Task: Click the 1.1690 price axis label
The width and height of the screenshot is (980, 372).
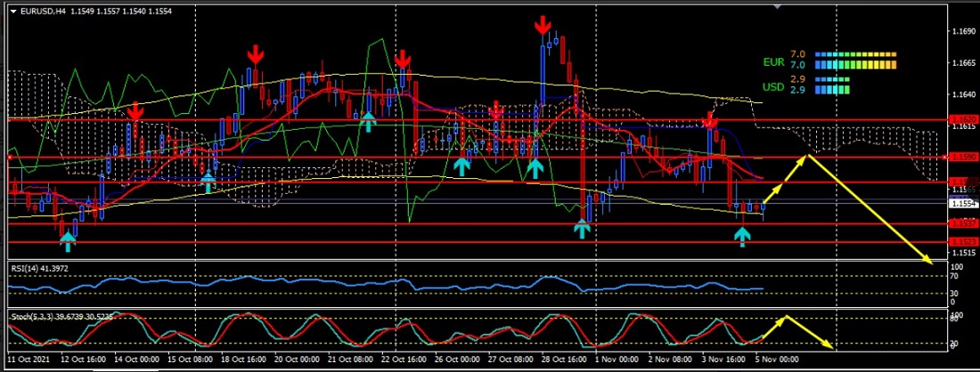Action: (x=962, y=31)
